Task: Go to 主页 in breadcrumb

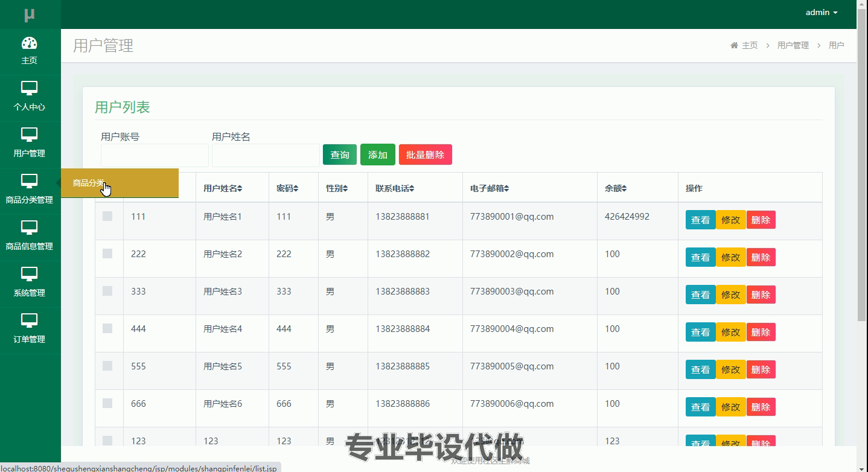Action: point(750,45)
